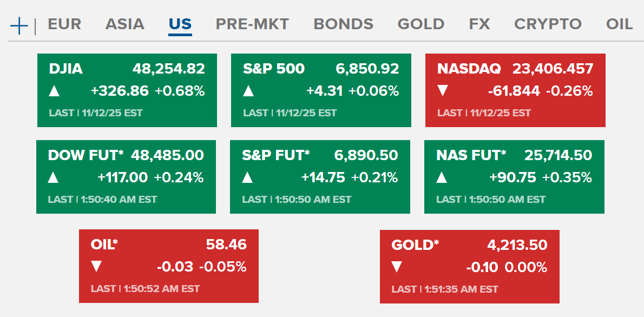
Task: Click the S&P FUT up-arrow icon
Action: pos(247,177)
